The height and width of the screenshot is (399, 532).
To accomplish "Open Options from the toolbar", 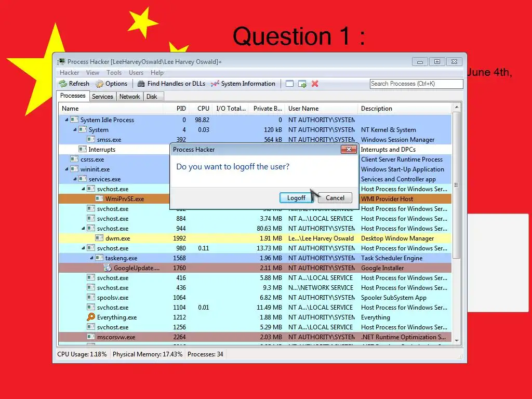I will pos(111,84).
